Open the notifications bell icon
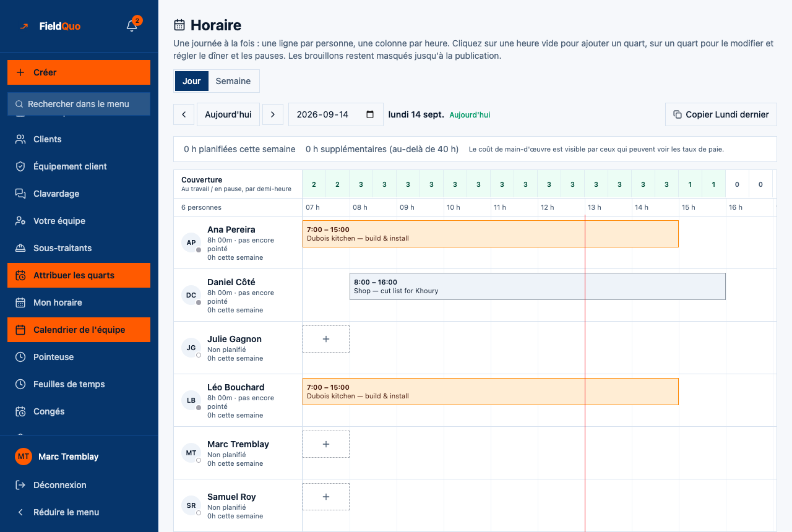Screen dimensions: 792x532 pyautogui.click(x=132, y=26)
